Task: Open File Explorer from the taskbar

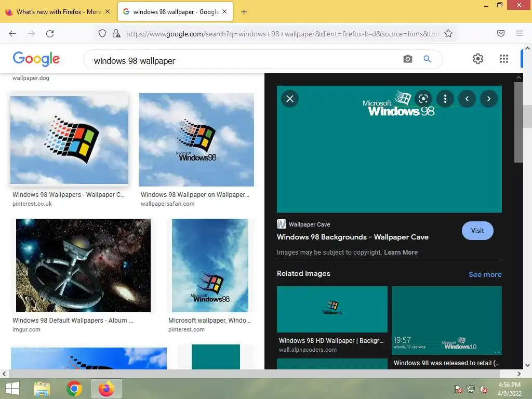Action: click(x=42, y=389)
